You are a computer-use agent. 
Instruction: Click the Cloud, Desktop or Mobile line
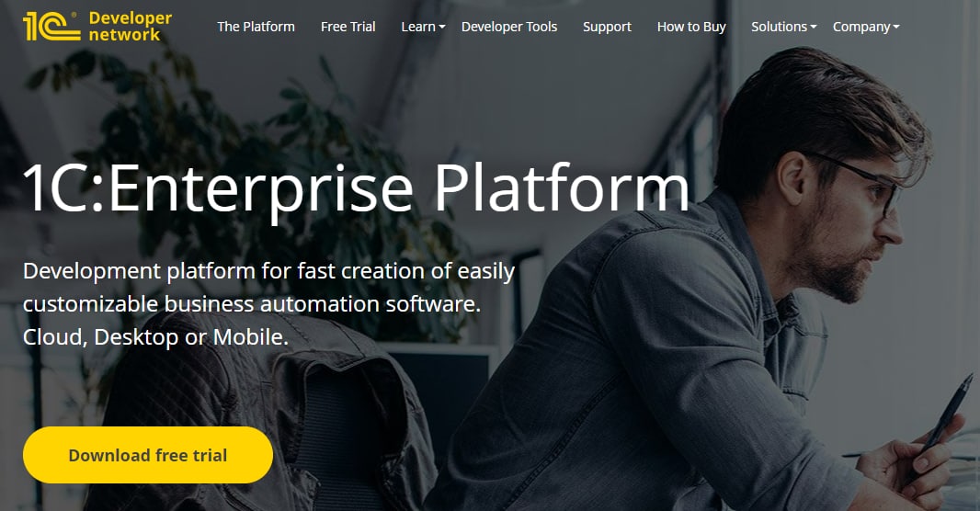tap(155, 337)
